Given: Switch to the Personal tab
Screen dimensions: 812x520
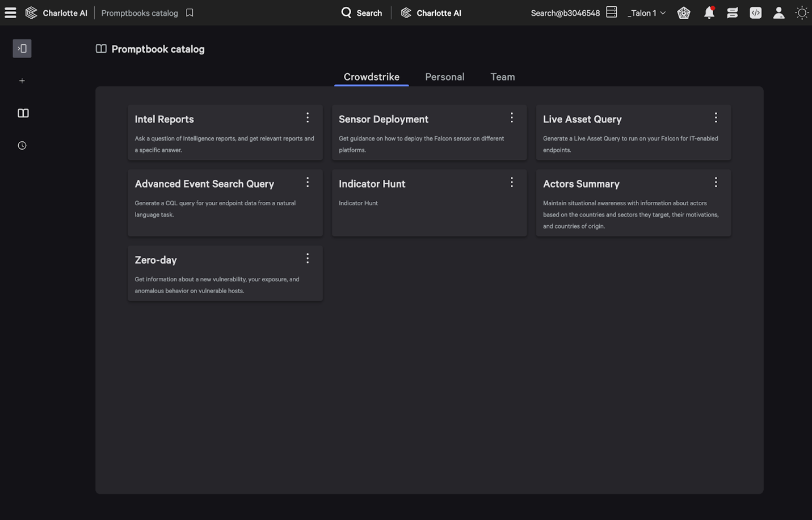Looking at the screenshot, I should click(x=445, y=77).
